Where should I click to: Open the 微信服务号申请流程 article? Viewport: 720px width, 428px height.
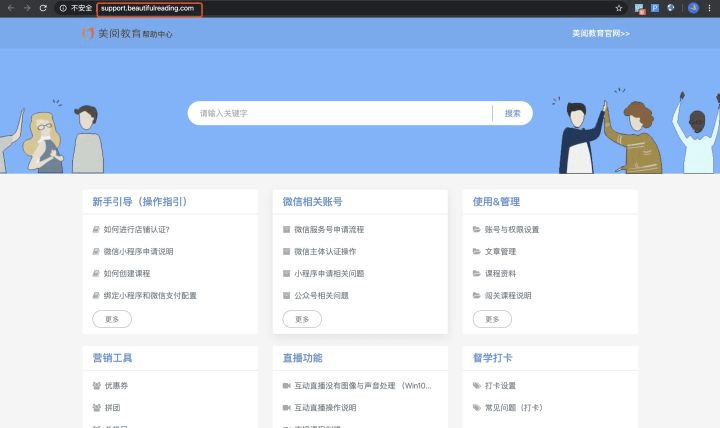tap(329, 230)
